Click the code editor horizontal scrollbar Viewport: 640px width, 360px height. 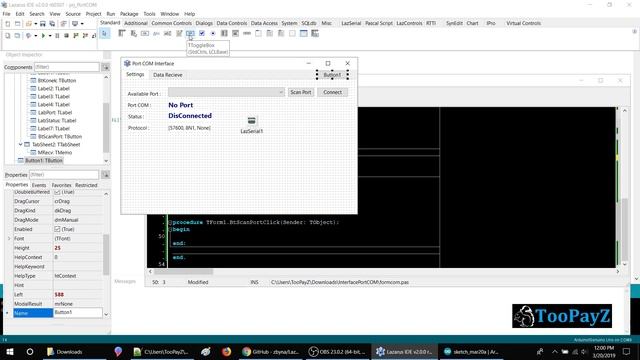point(384,271)
